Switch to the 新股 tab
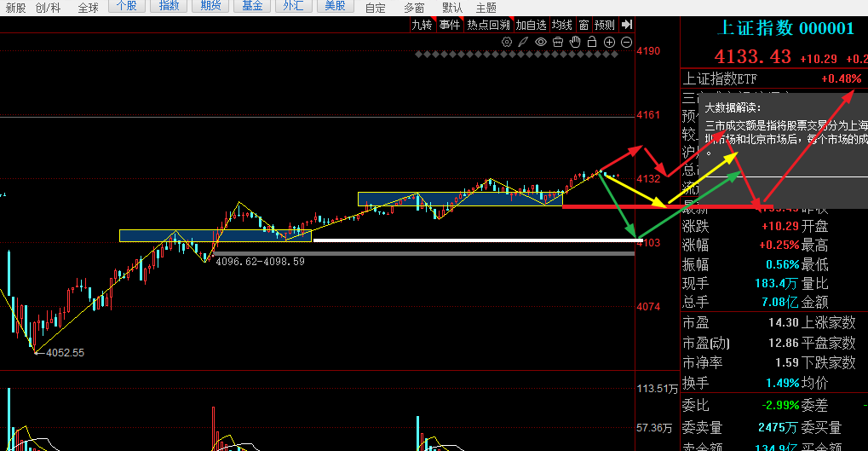Screen dimensions: 868x451 15,8
